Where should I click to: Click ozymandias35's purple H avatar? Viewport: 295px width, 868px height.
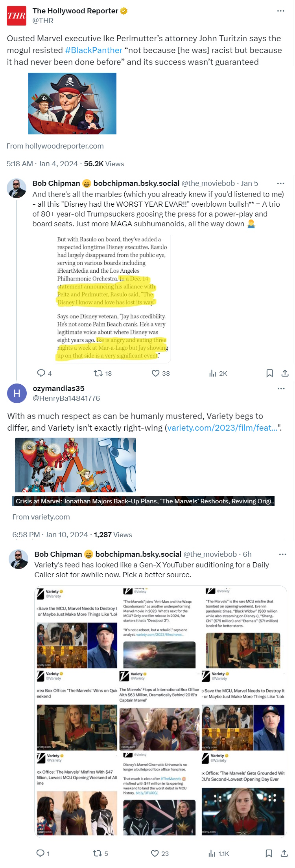click(17, 393)
